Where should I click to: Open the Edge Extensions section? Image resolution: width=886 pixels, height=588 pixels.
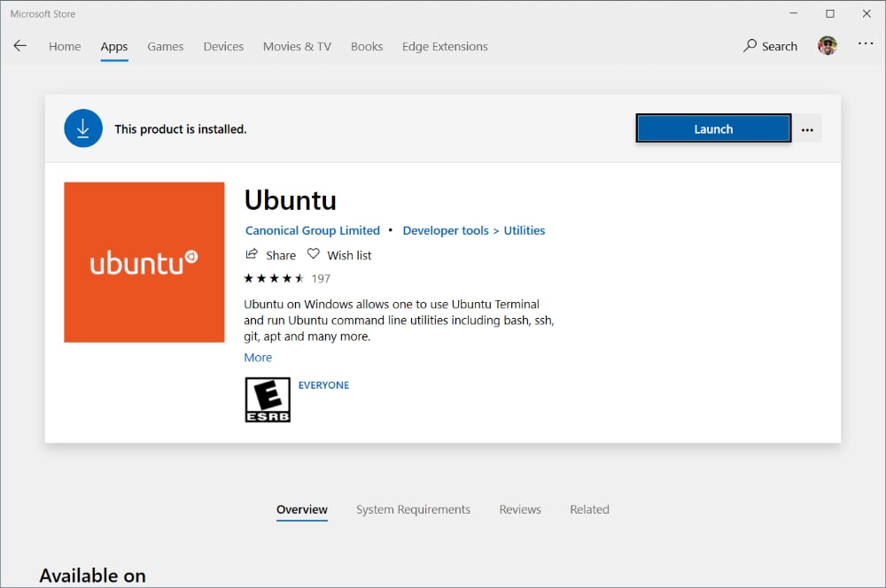tap(444, 46)
